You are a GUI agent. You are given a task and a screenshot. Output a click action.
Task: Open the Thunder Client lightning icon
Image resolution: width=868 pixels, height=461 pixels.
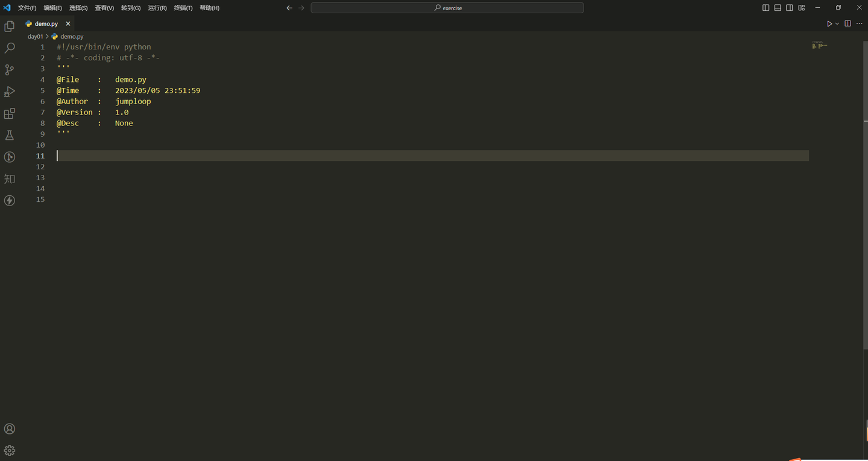pyautogui.click(x=9, y=200)
